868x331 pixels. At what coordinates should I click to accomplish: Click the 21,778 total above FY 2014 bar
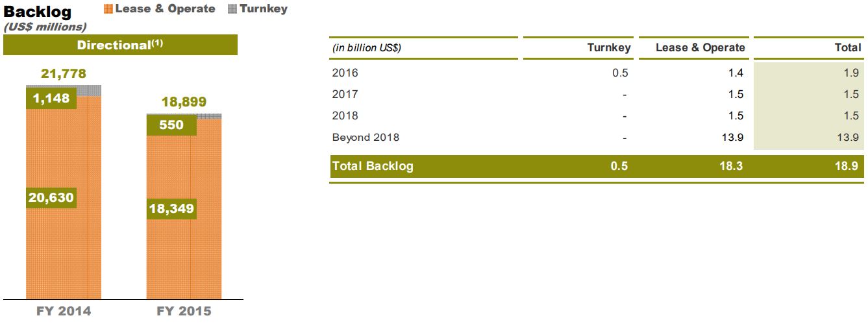pos(64,74)
